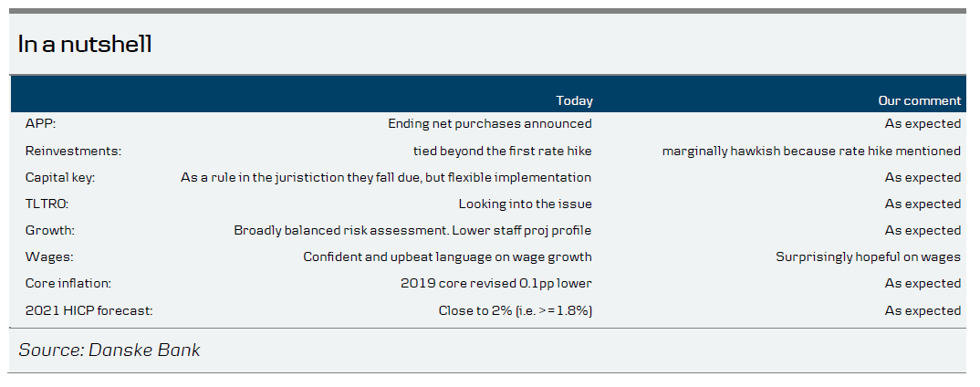The width and height of the screenshot is (980, 387).
Task: Select the 'Looking into the issue' cell
Action: (x=525, y=204)
